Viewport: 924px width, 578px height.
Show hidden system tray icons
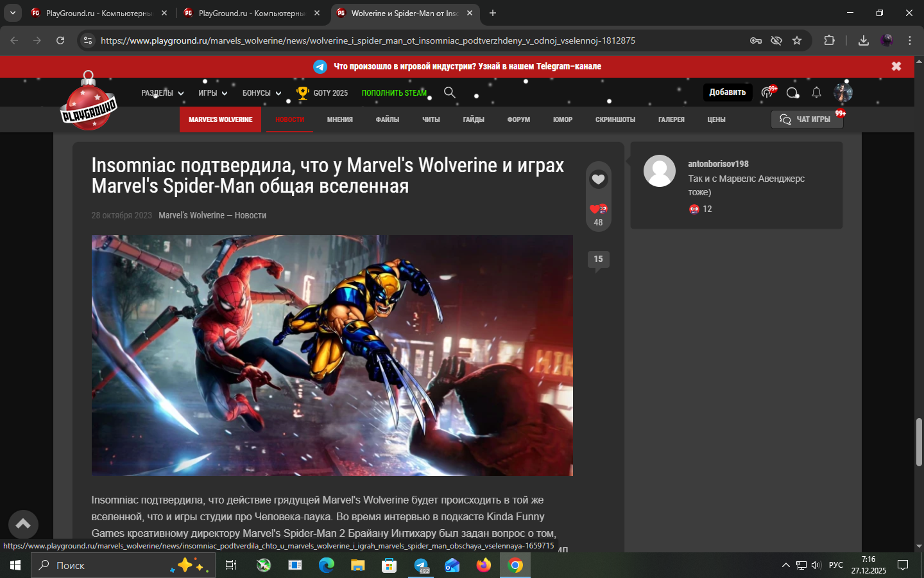pos(785,565)
